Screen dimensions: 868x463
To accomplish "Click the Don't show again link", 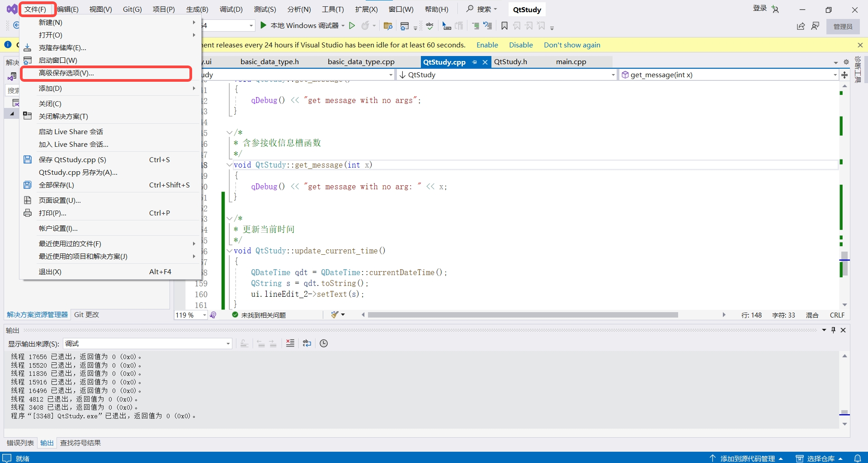I will [x=572, y=45].
